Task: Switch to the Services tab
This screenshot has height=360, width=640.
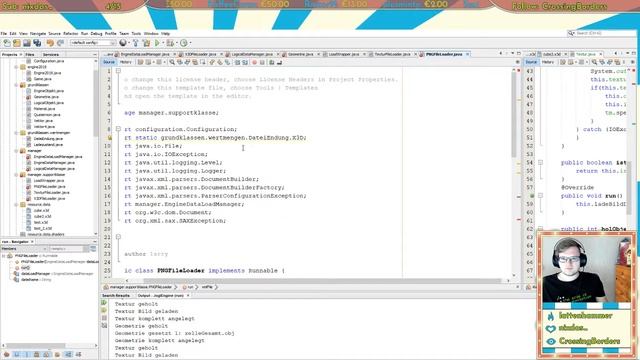Action: click(x=51, y=54)
